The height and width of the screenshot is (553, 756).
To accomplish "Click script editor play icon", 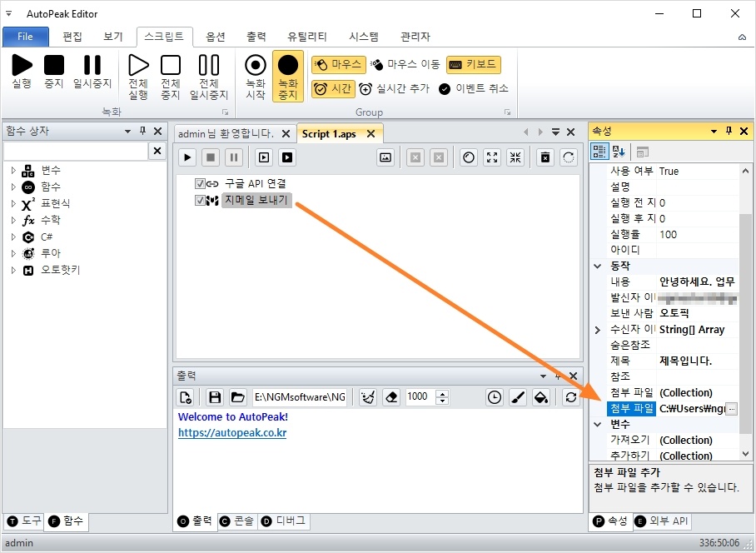I will [187, 157].
